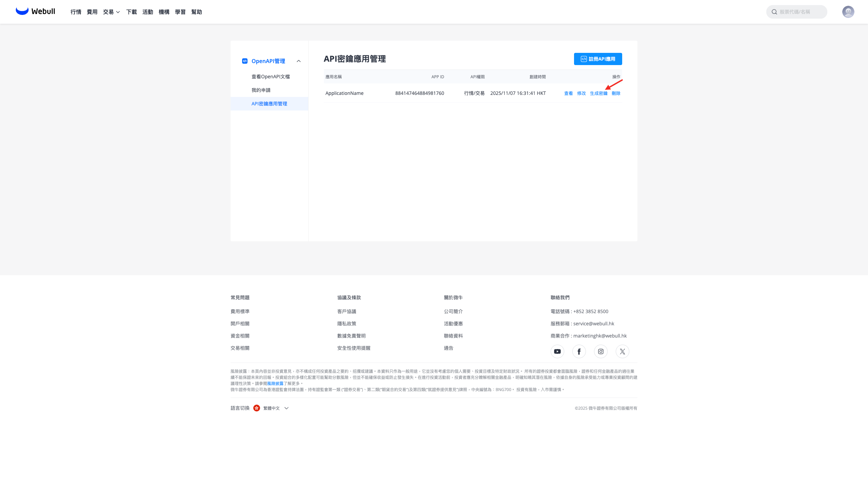Open the 風險披露 link in footer
This screenshot has height=488, width=868.
(275, 384)
